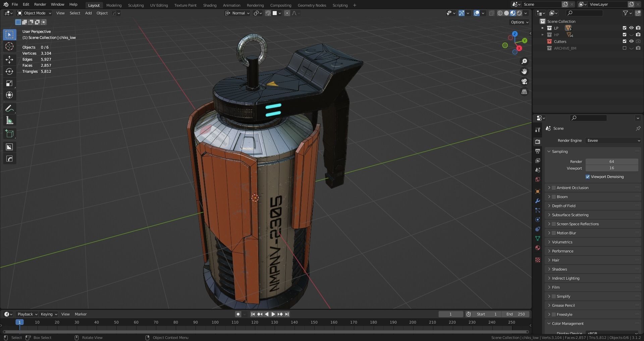Click the pan view hand icon
Screen dimensions: 644x341
tap(524, 71)
